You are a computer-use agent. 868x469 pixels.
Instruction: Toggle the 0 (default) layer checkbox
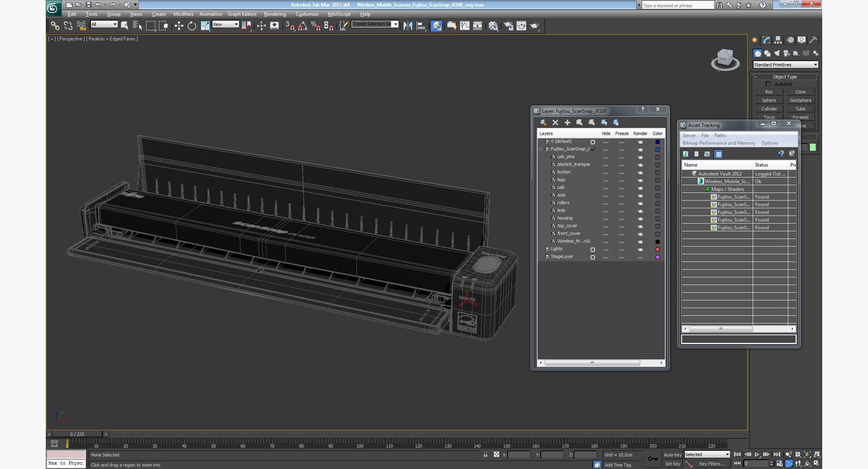(592, 142)
